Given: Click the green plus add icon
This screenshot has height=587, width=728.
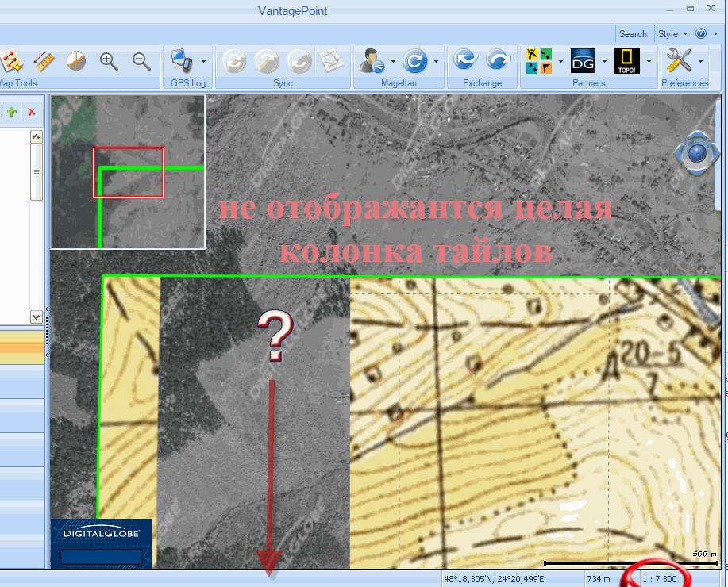Looking at the screenshot, I should coord(12,113).
